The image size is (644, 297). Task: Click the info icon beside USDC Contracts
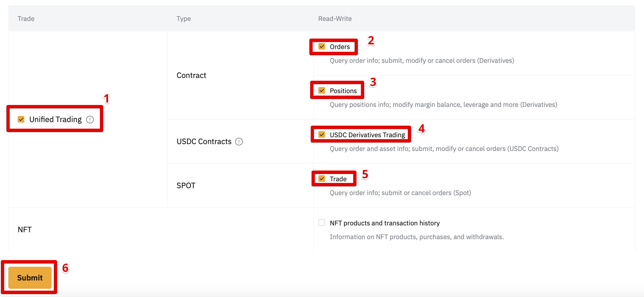[239, 142]
